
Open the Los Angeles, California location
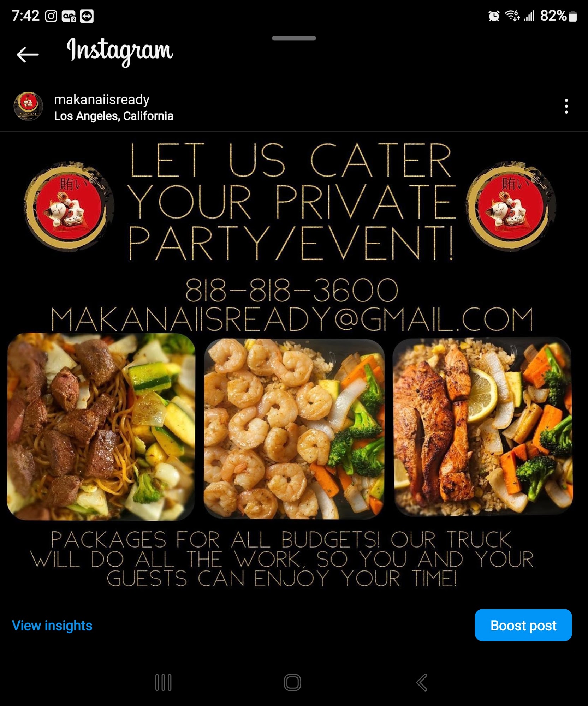[x=113, y=116]
